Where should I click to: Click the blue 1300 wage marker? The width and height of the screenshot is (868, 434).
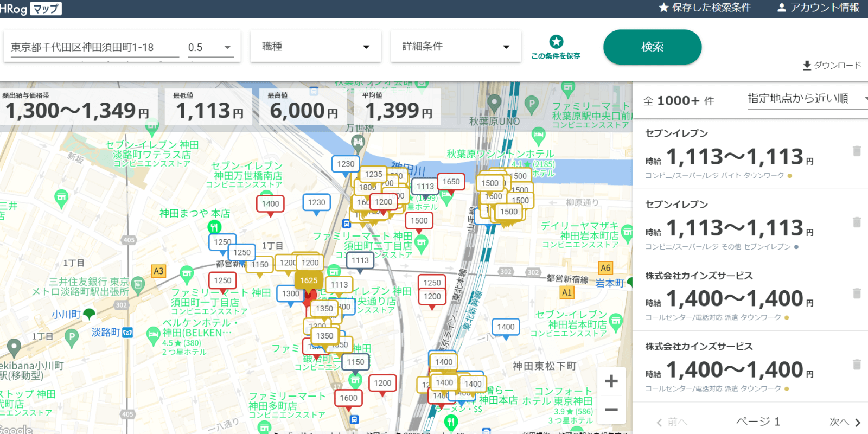click(290, 294)
